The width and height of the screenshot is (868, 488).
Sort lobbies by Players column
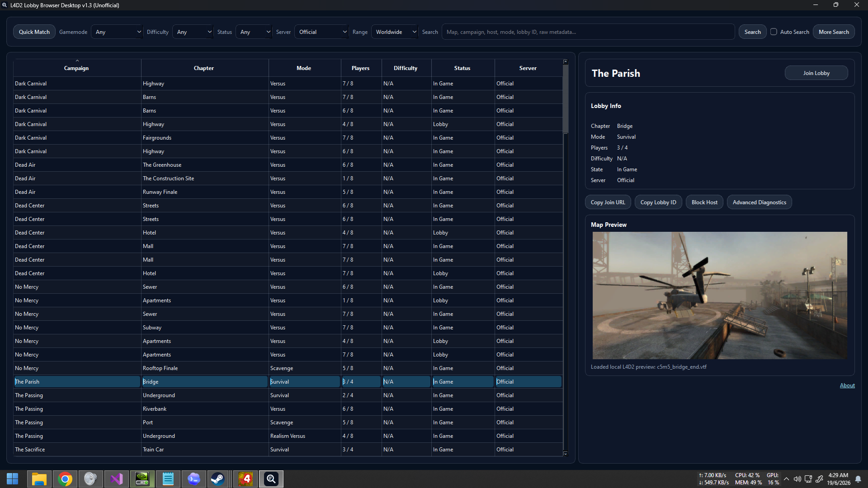[361, 68]
